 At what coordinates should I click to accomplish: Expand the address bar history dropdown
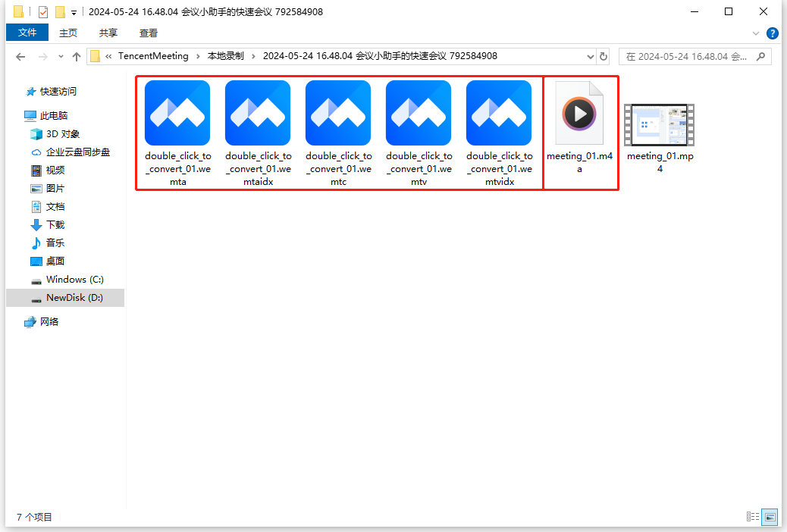[x=590, y=57]
